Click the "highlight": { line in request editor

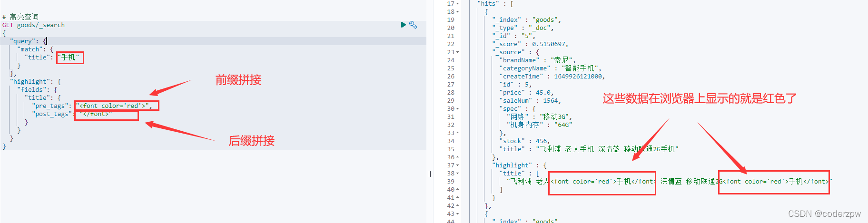pyautogui.click(x=35, y=82)
